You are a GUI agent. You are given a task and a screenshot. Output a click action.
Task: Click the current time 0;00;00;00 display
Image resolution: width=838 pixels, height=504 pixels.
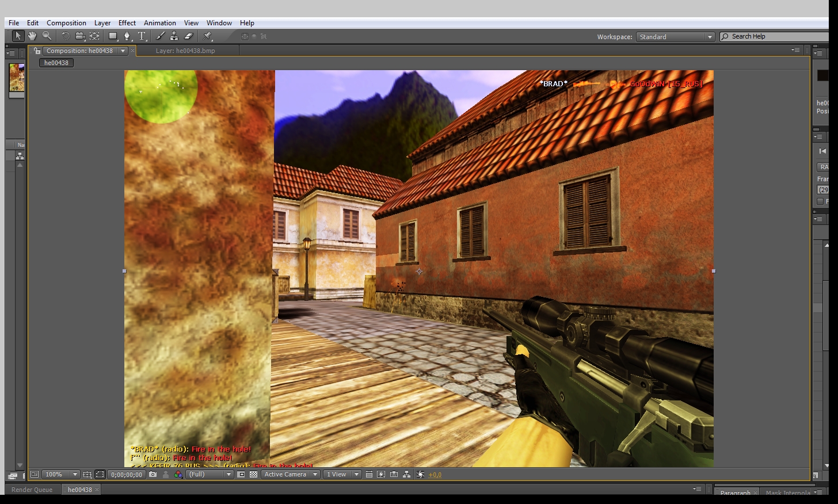127,475
